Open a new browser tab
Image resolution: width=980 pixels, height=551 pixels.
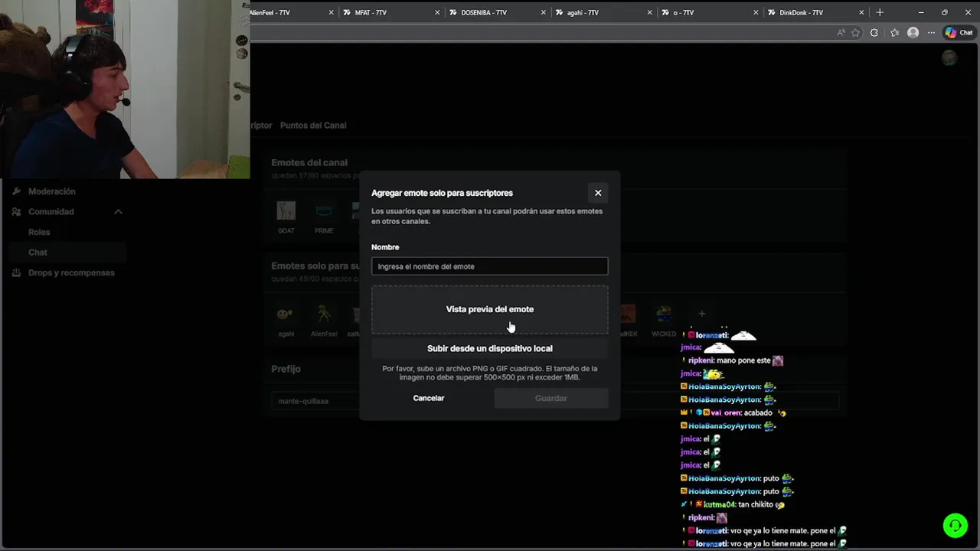click(x=880, y=12)
